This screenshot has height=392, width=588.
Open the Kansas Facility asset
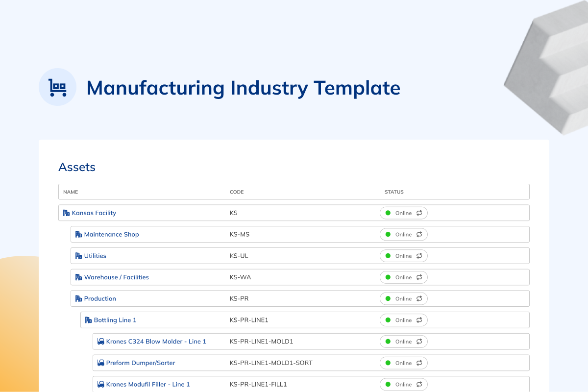click(94, 213)
